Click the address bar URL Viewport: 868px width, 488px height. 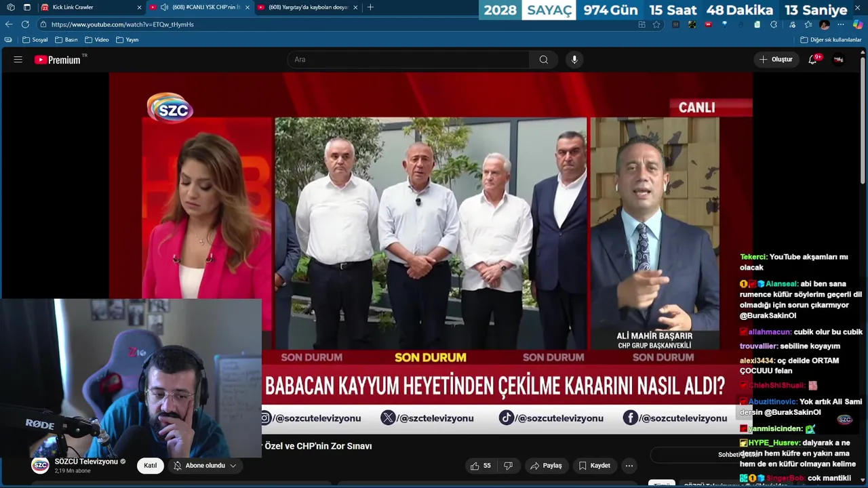click(123, 24)
